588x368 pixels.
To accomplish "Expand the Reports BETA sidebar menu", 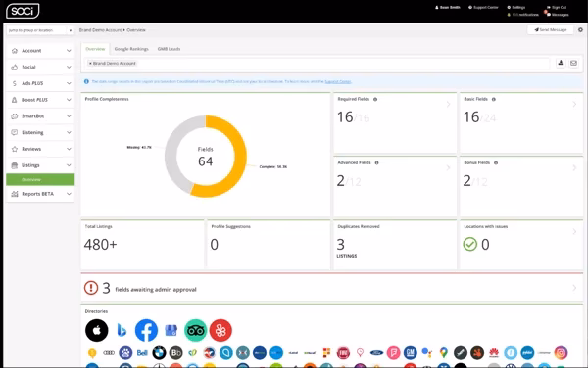I will [40, 194].
